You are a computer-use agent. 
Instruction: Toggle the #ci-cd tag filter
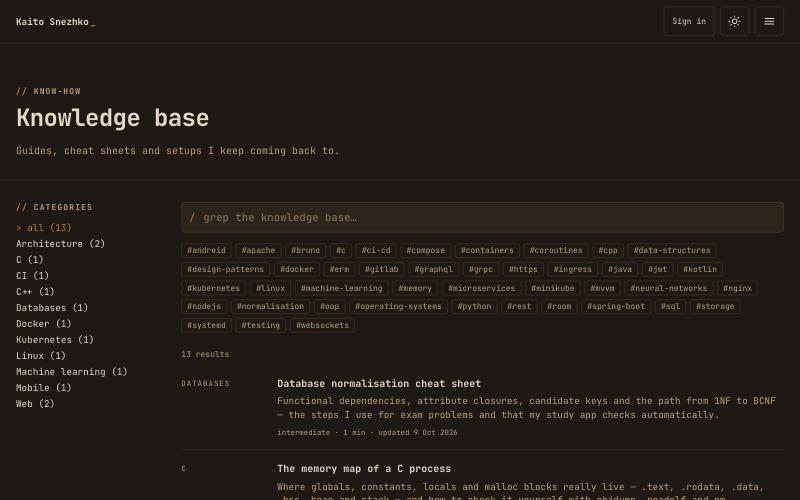click(376, 251)
